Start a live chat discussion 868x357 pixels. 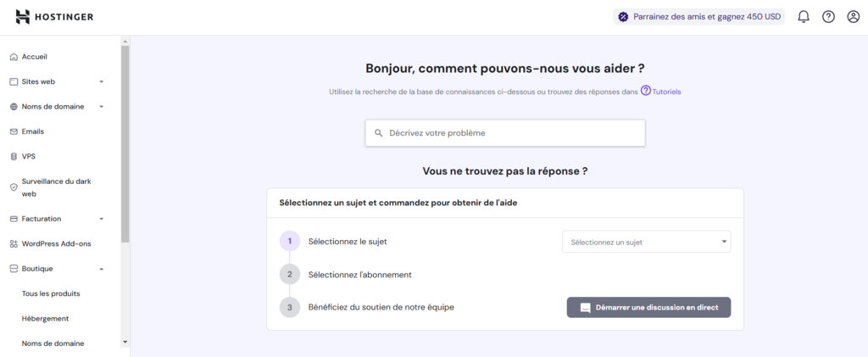tap(648, 307)
